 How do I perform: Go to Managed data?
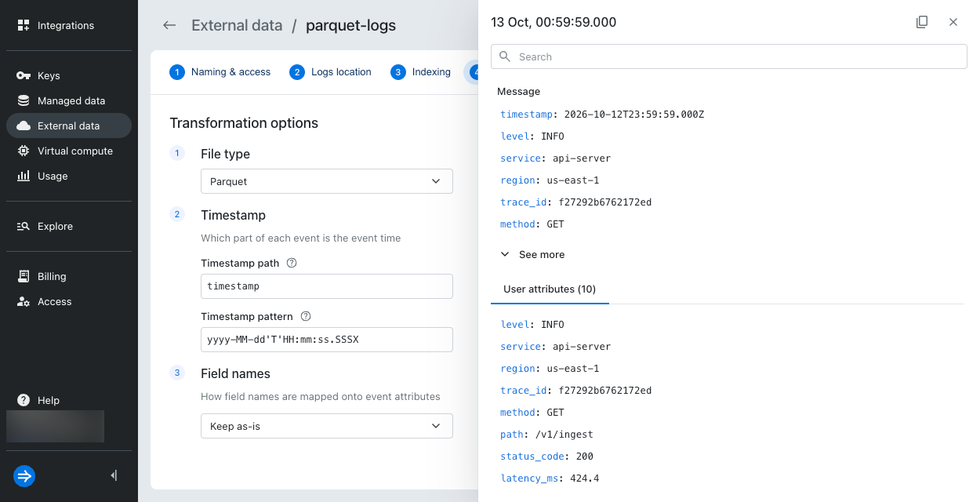click(x=69, y=100)
